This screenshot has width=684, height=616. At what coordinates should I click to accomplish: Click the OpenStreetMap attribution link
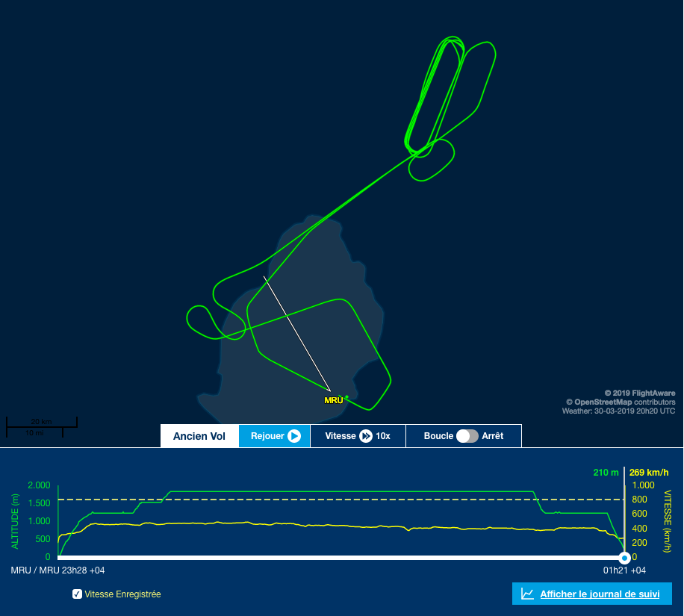(603, 402)
